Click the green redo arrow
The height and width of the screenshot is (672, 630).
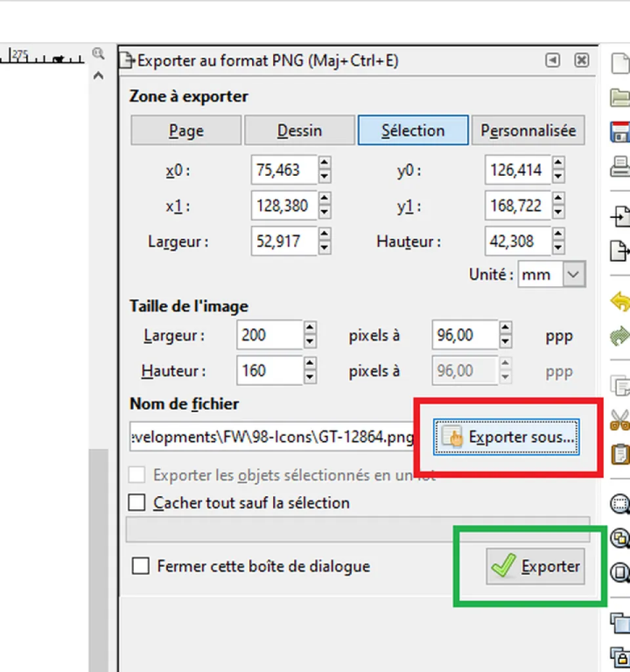pos(620,335)
